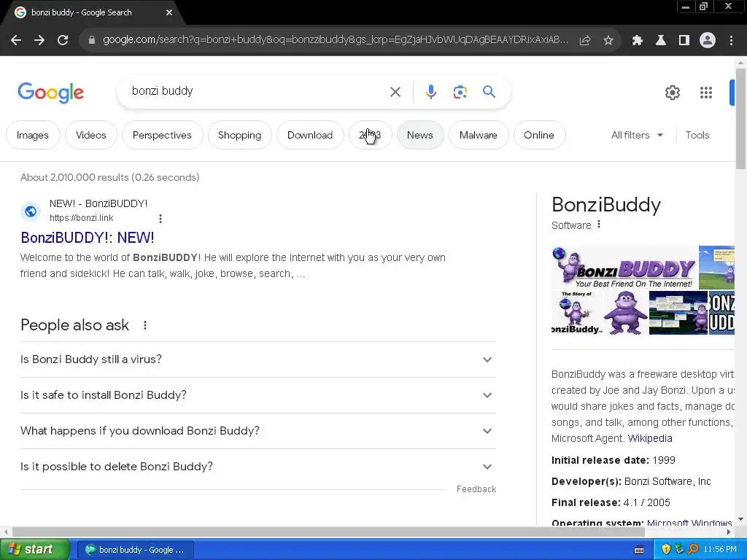Expand 'Is it safe to install Bonzi Buddy?'
The image size is (747, 560).
coord(258,395)
